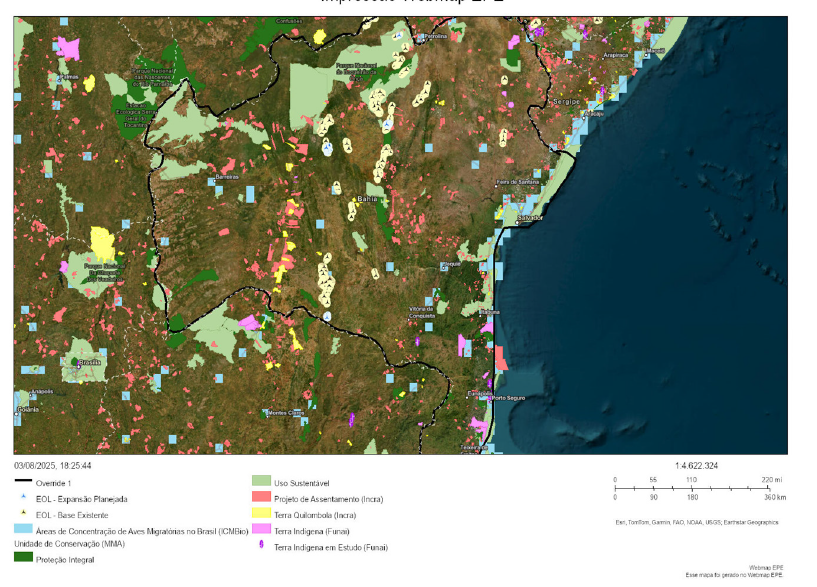Click the Feira de Santana map label
The image size is (817, 587).
(x=518, y=182)
